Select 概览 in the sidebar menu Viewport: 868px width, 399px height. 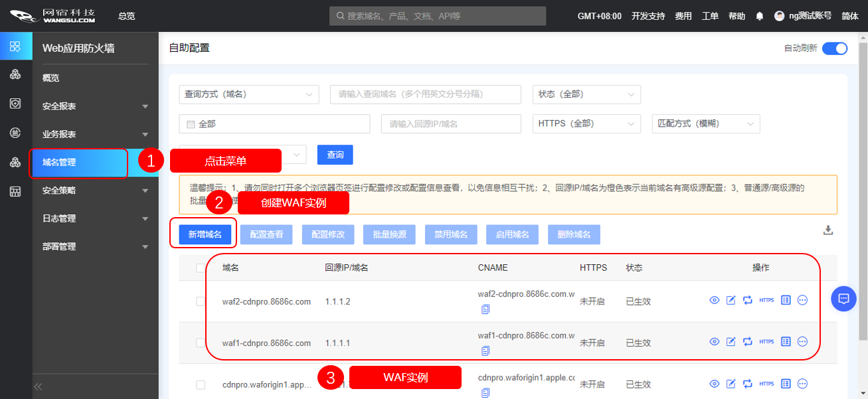[51, 78]
